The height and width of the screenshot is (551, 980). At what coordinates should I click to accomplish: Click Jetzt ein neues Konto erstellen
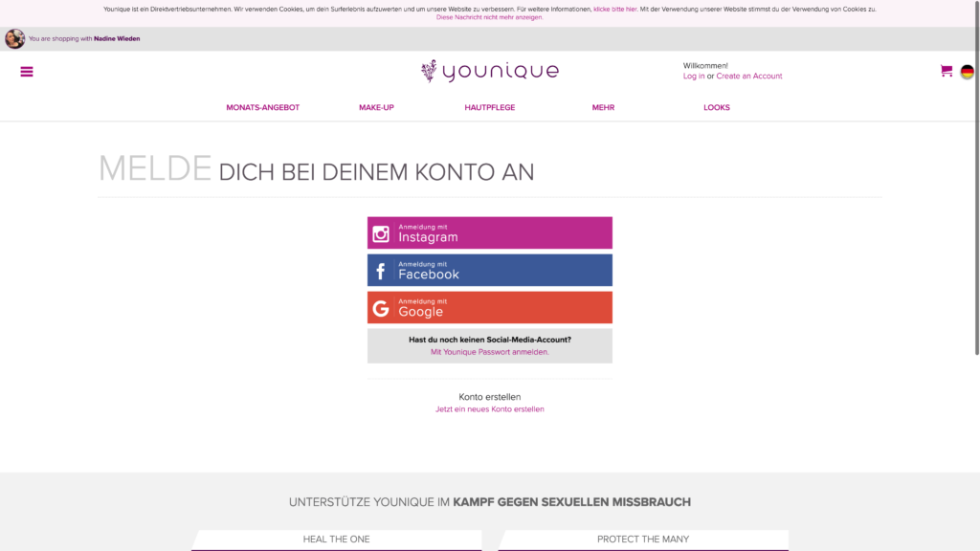(489, 409)
